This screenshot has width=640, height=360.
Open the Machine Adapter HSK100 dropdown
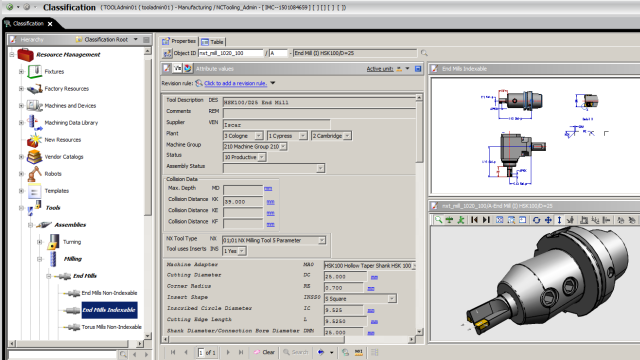(413, 266)
